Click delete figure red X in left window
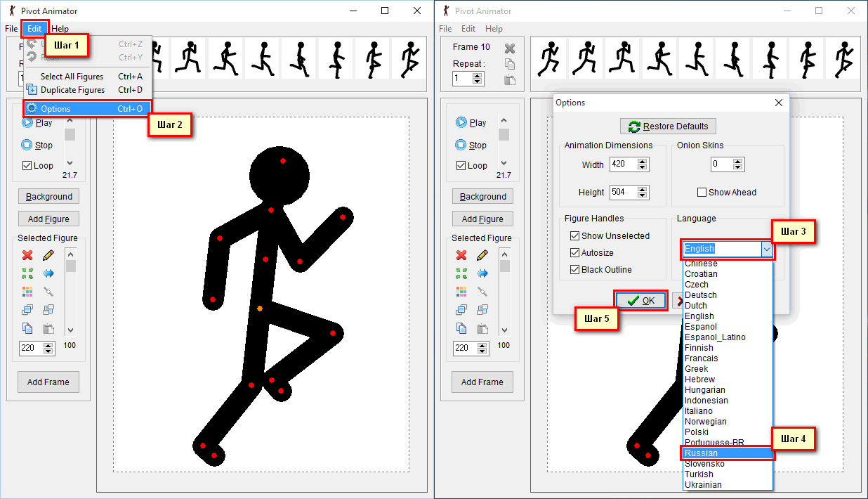The image size is (868, 499). click(27, 255)
